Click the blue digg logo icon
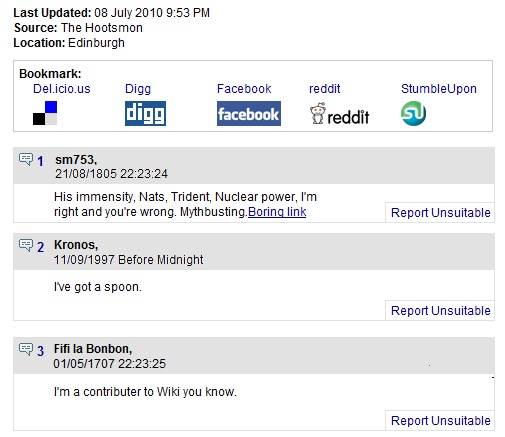 145,113
